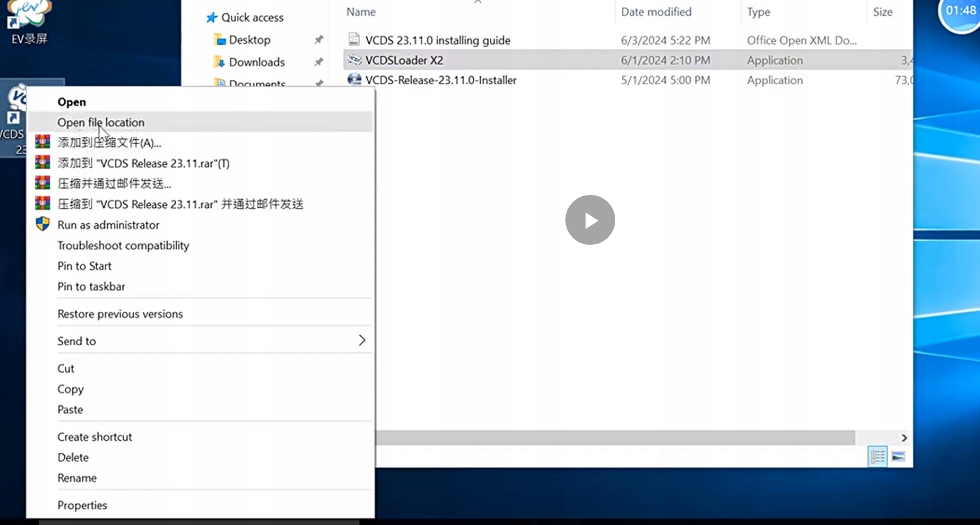Choose Copy in the context menu
The height and width of the screenshot is (525, 980).
[x=70, y=389]
